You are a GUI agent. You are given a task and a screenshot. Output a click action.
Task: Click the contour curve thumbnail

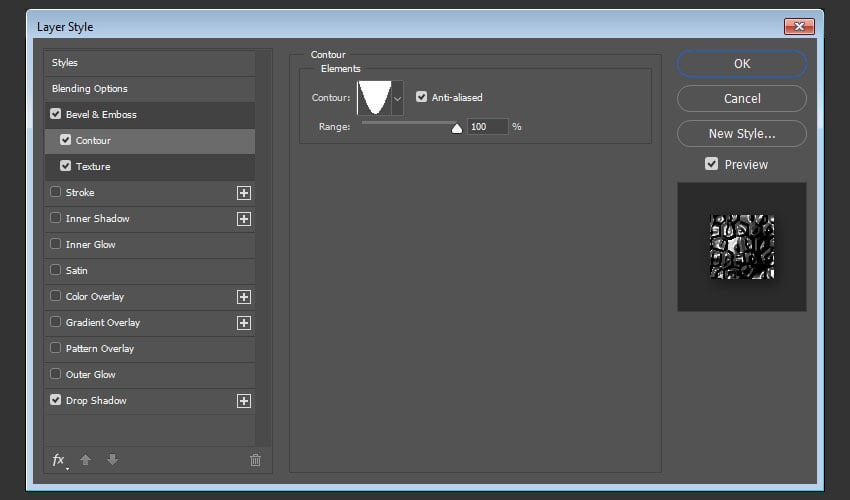(x=374, y=98)
